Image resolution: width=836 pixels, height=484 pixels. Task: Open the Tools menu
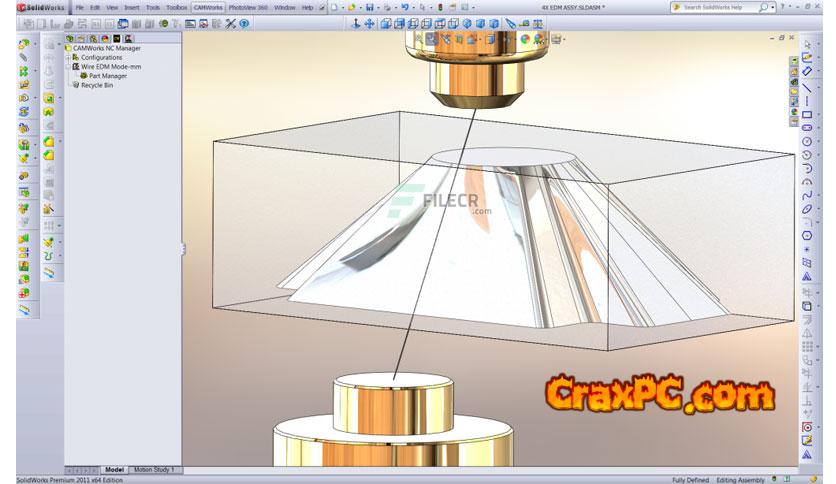(x=153, y=7)
